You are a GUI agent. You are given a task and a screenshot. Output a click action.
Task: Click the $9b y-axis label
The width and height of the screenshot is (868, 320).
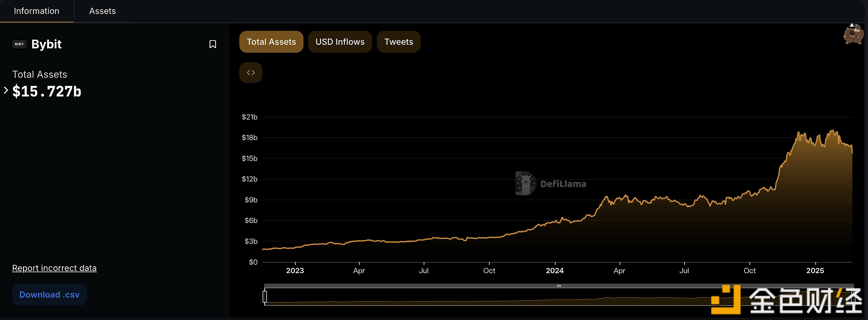point(251,200)
